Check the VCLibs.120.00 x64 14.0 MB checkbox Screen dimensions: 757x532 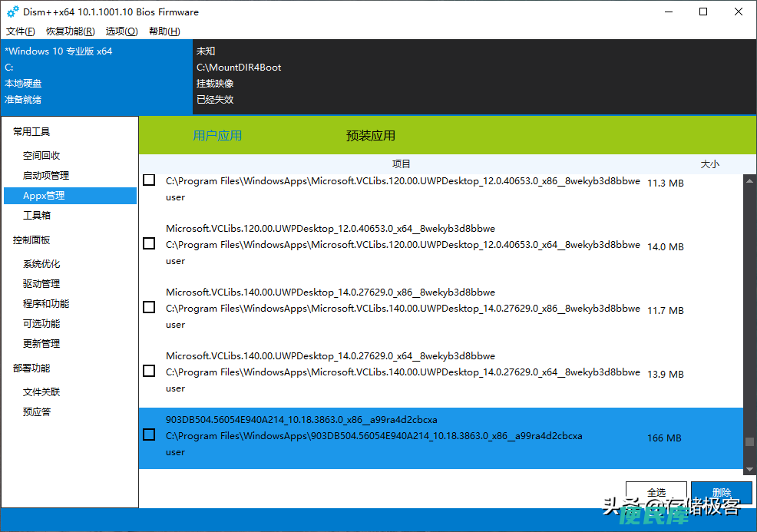coord(149,243)
